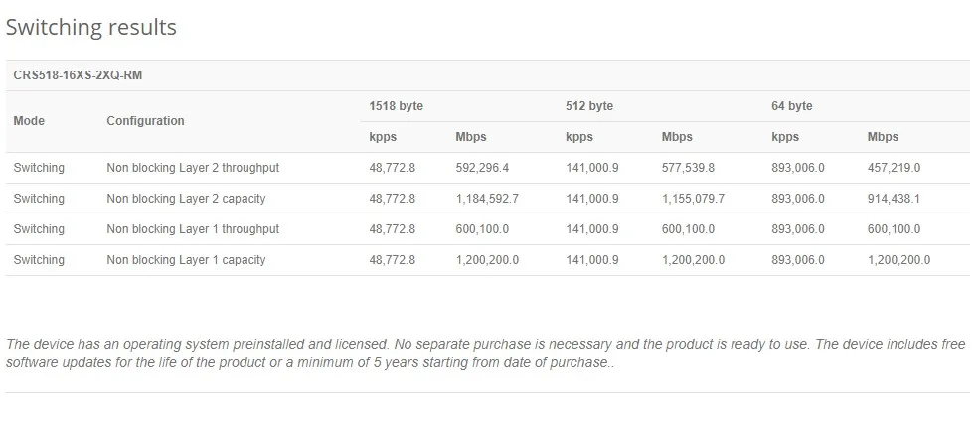Click the Configuration column header
This screenshot has width=980, height=428.
point(145,121)
